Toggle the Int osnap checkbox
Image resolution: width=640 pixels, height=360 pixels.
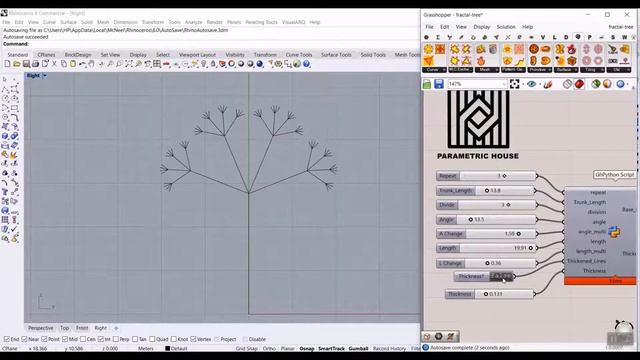point(101,339)
